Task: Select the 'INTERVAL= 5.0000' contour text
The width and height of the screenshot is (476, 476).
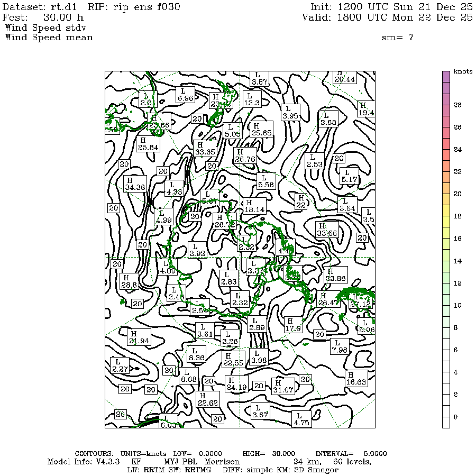Action: 351,454
